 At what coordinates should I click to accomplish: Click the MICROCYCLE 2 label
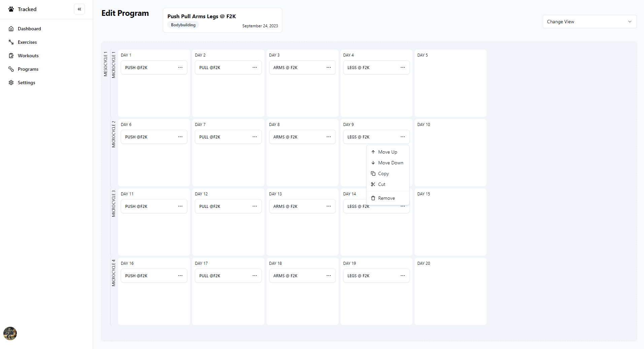click(x=113, y=134)
